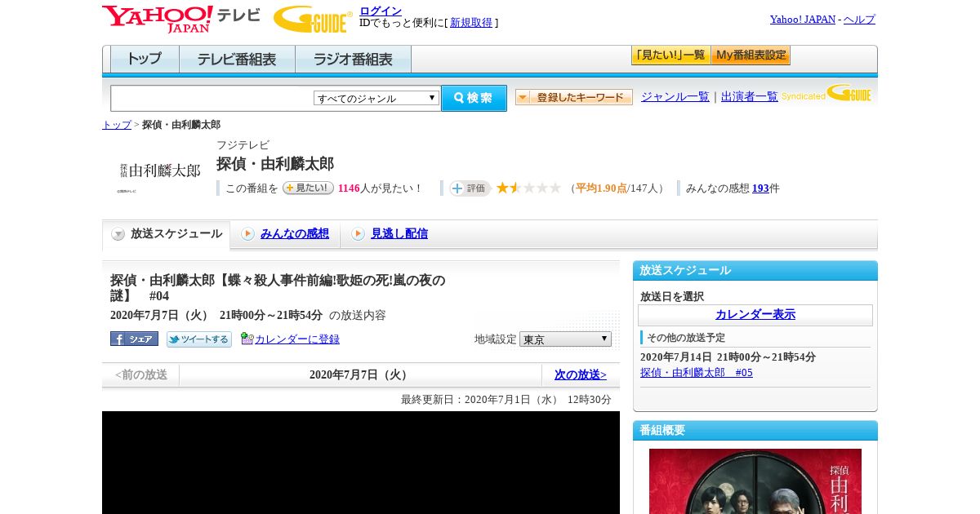This screenshot has height=514, width=980.
Task: Click the My番組表設定 button
Action: point(751,55)
